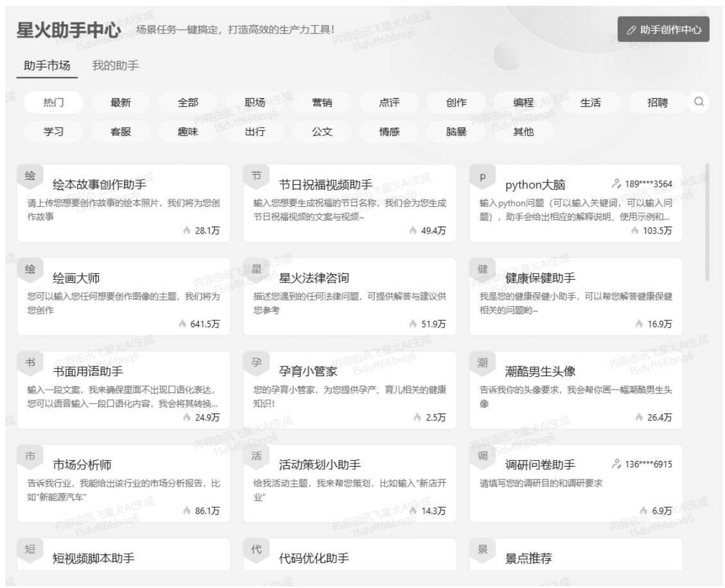Open the 助手创作中心 button
The width and height of the screenshot is (725, 588).
pyautogui.click(x=663, y=30)
